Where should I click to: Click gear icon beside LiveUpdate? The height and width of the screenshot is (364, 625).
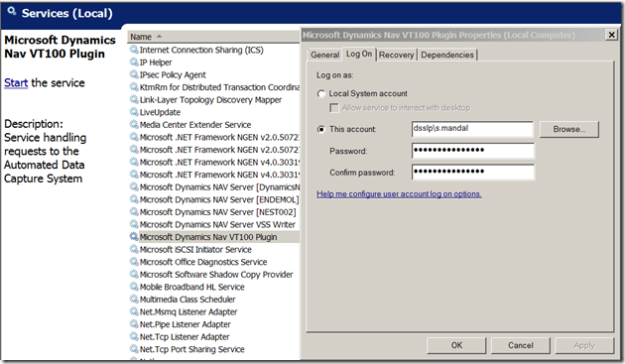[134, 112]
